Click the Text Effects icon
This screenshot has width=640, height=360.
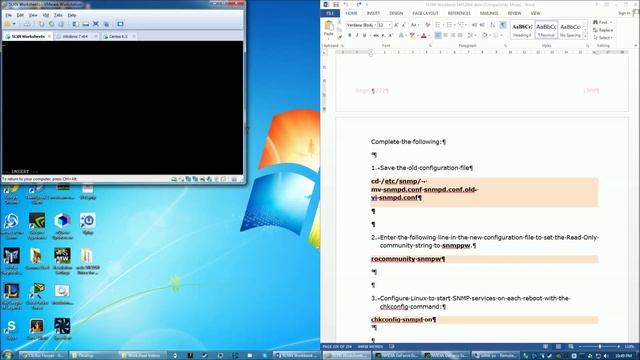[x=402, y=36]
